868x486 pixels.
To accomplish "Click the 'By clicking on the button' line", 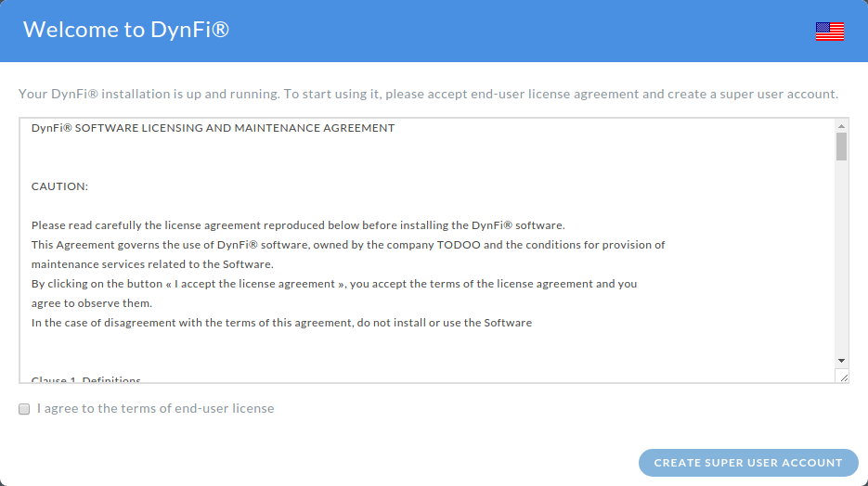I will [x=334, y=284].
